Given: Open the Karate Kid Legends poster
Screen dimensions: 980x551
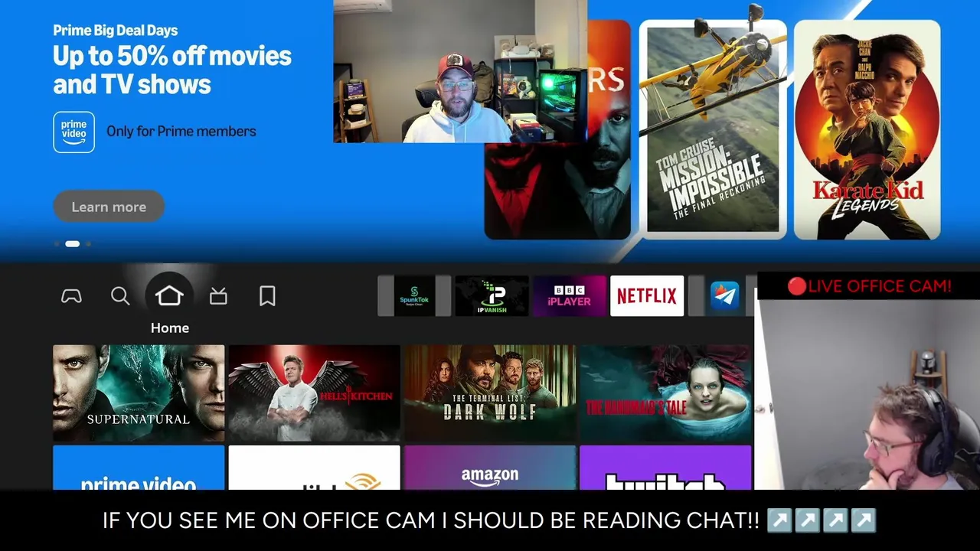Looking at the screenshot, I should click(867, 129).
